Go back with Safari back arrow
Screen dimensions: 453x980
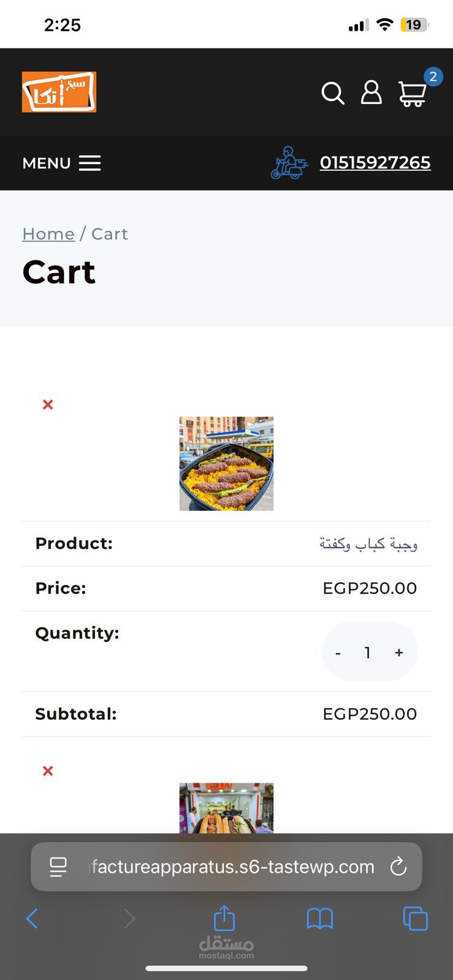[32, 918]
